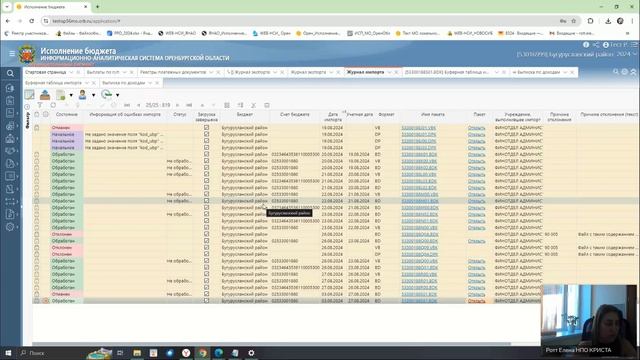The image size is (640, 360).
Task: Select row checkbox of 'Отменен' VB row
Action: coord(37,128)
